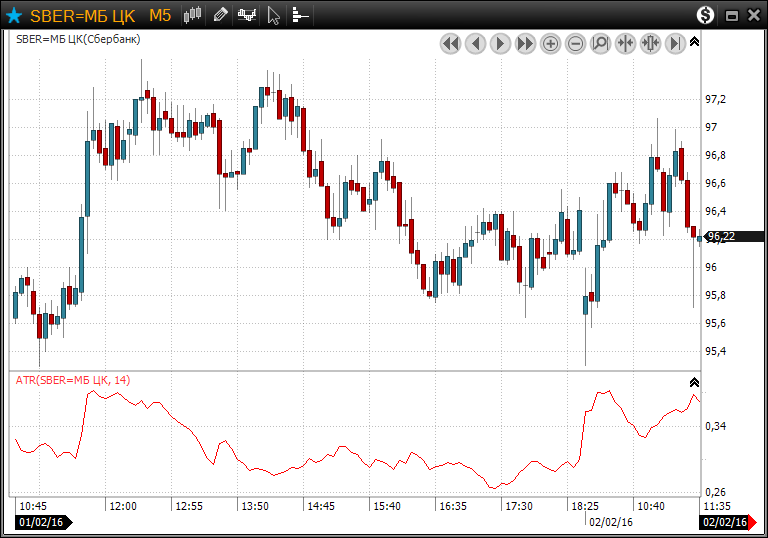
Task: Zoom in on chart with plus button
Action: point(550,44)
